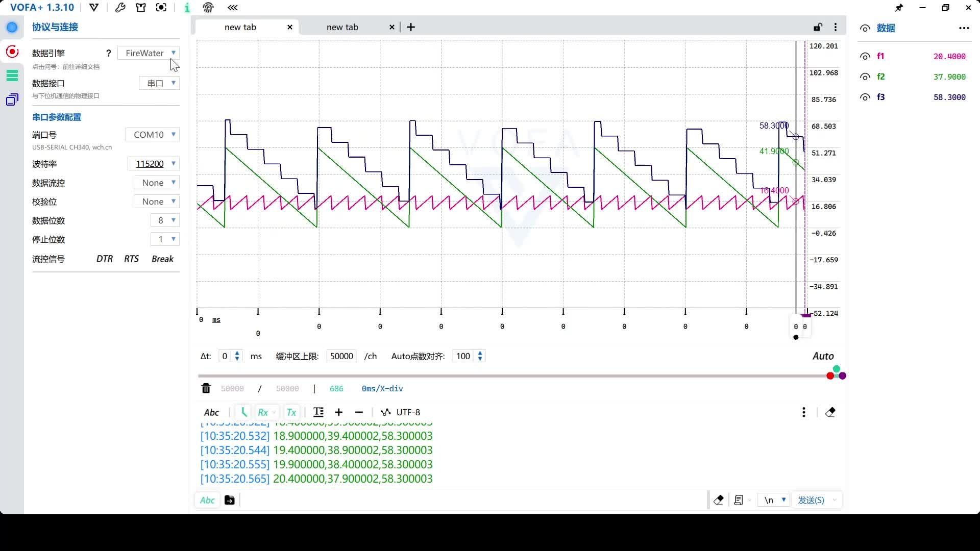
Task: Click the red record connection icon in sidebar
Action: (12, 52)
